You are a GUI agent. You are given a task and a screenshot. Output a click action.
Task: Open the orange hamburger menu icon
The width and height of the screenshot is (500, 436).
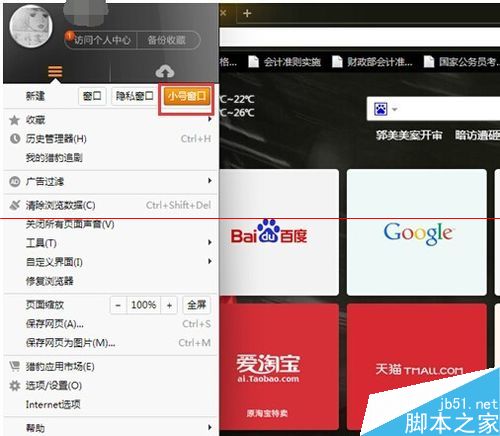pyautogui.click(x=55, y=71)
